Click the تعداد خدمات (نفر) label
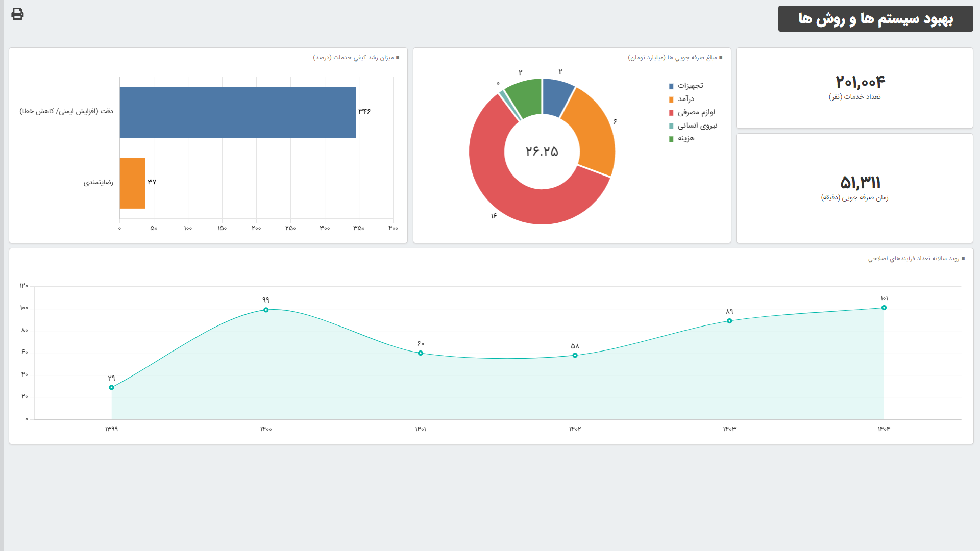This screenshot has width=980, height=551. 855,97
